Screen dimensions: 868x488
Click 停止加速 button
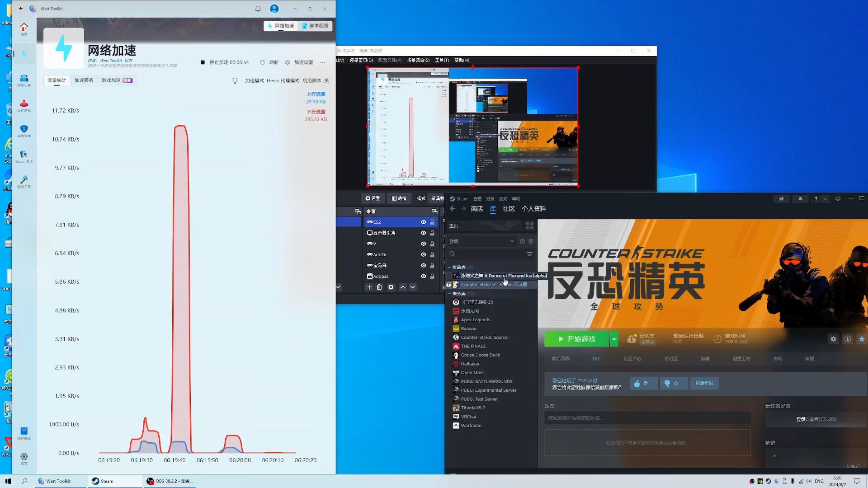pos(225,62)
